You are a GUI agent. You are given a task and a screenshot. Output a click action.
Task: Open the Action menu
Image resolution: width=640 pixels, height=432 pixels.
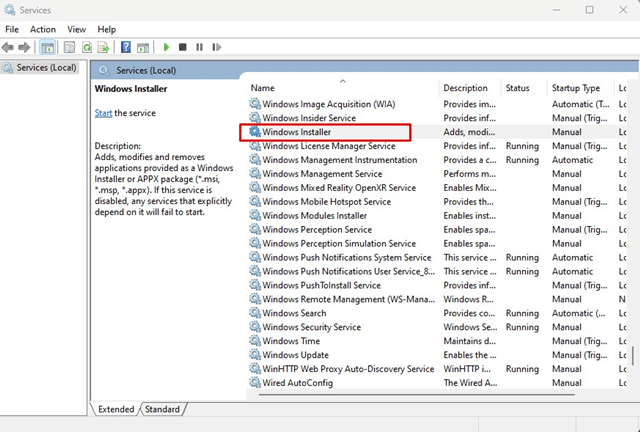pos(43,29)
